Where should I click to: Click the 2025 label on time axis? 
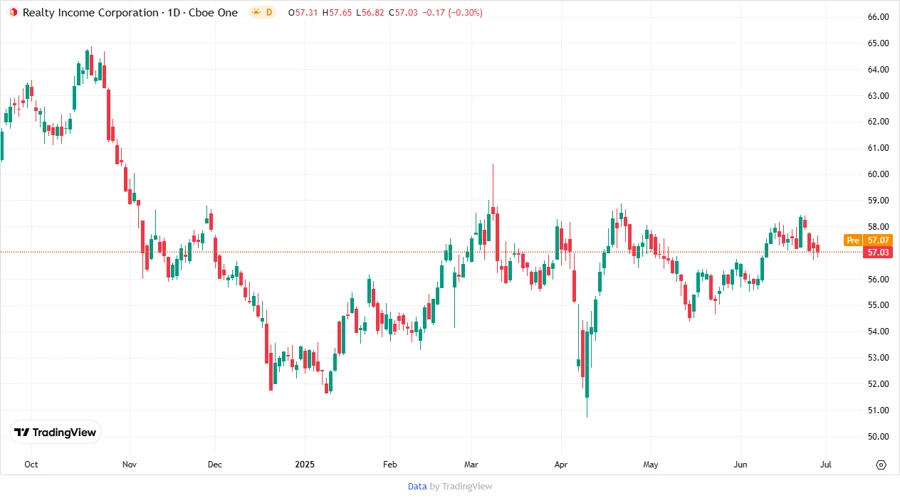pyautogui.click(x=305, y=465)
